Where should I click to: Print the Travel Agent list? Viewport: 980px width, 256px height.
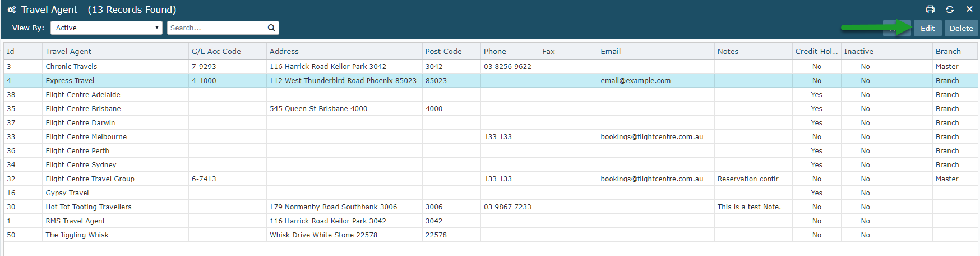click(930, 10)
